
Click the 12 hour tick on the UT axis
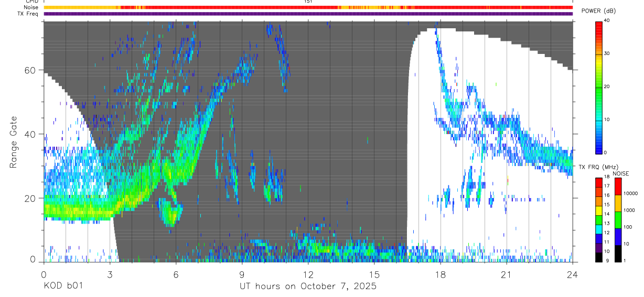point(308,274)
